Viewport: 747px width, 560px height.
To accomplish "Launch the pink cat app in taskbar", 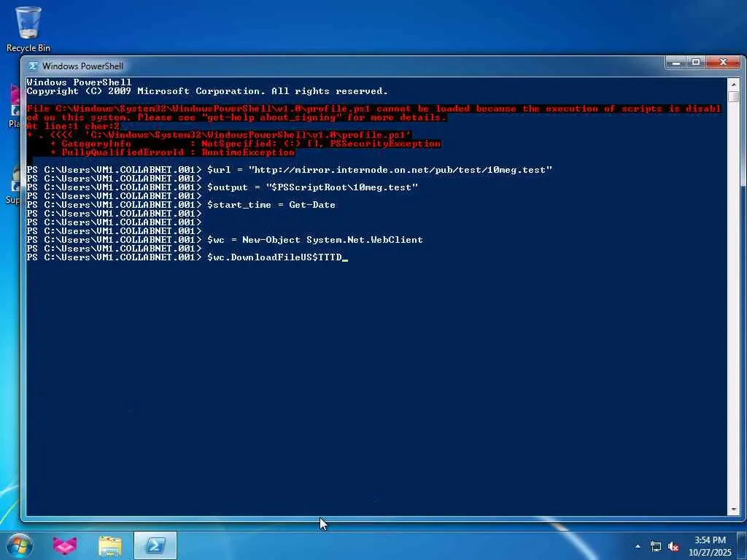I will point(65,545).
